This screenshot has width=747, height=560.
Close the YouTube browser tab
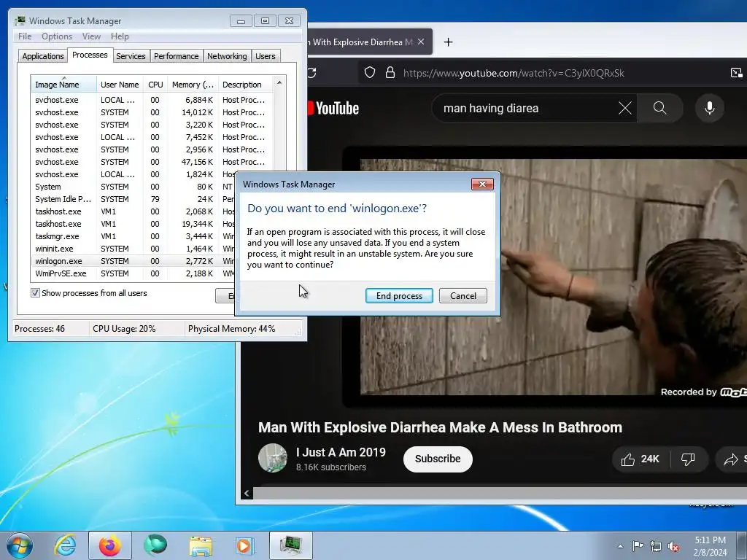pos(421,42)
